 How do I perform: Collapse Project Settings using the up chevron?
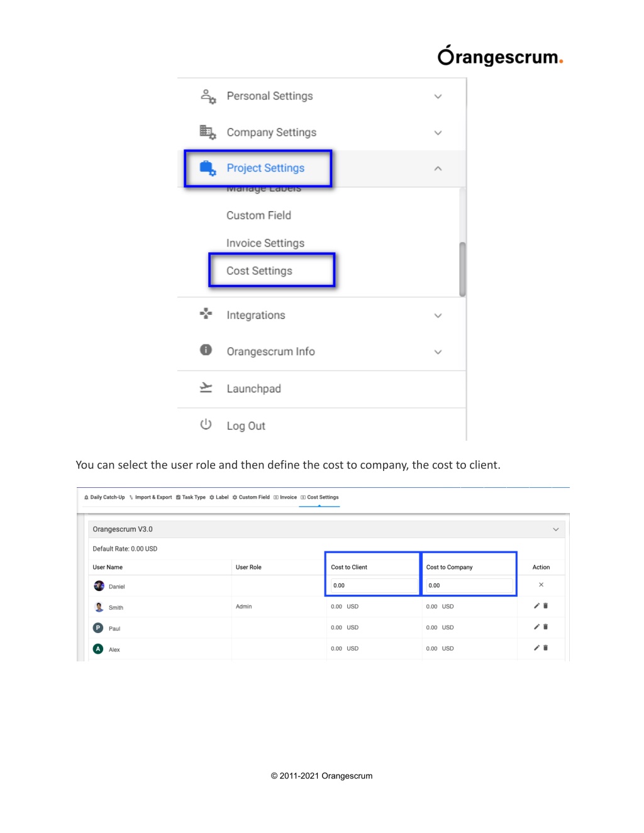point(438,168)
